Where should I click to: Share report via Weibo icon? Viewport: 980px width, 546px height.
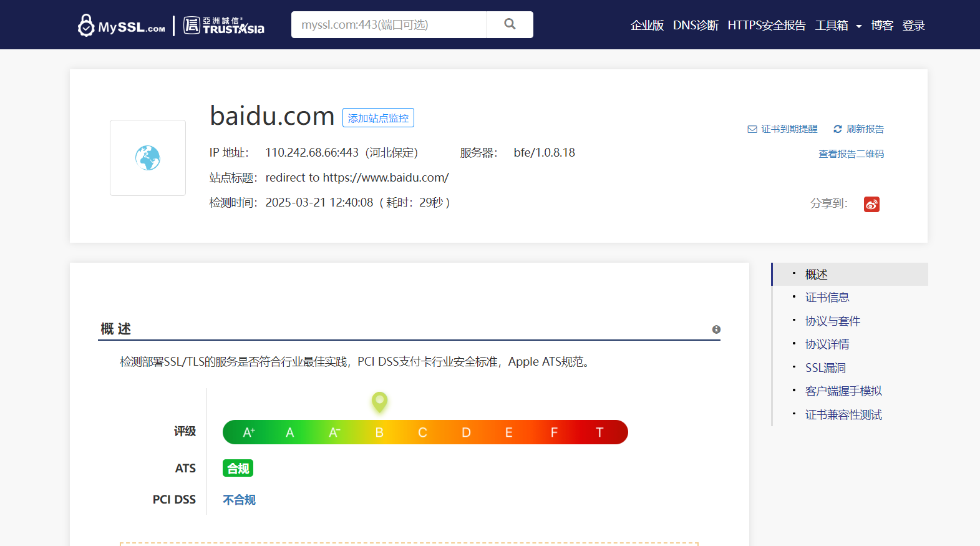(871, 204)
